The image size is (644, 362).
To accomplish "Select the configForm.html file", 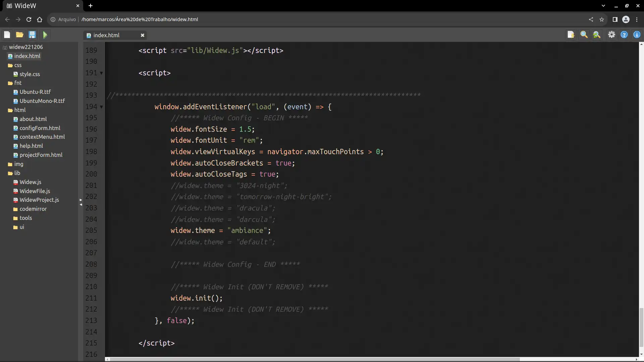I will 40,128.
